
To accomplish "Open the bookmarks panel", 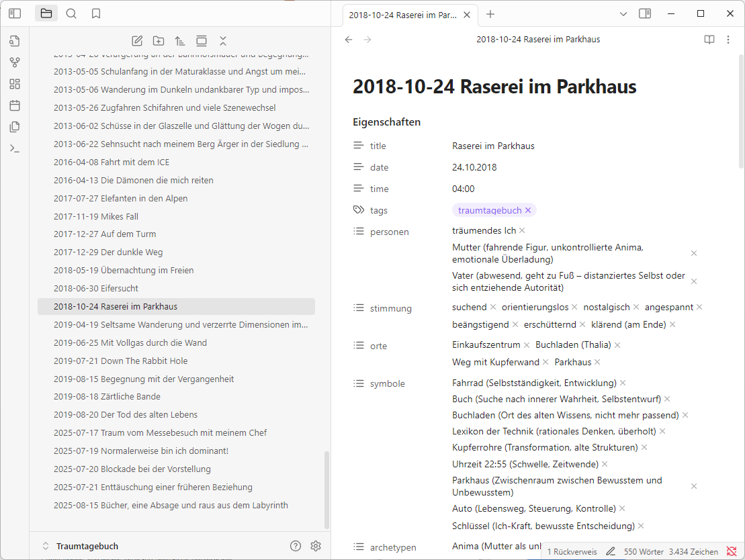I will [95, 13].
